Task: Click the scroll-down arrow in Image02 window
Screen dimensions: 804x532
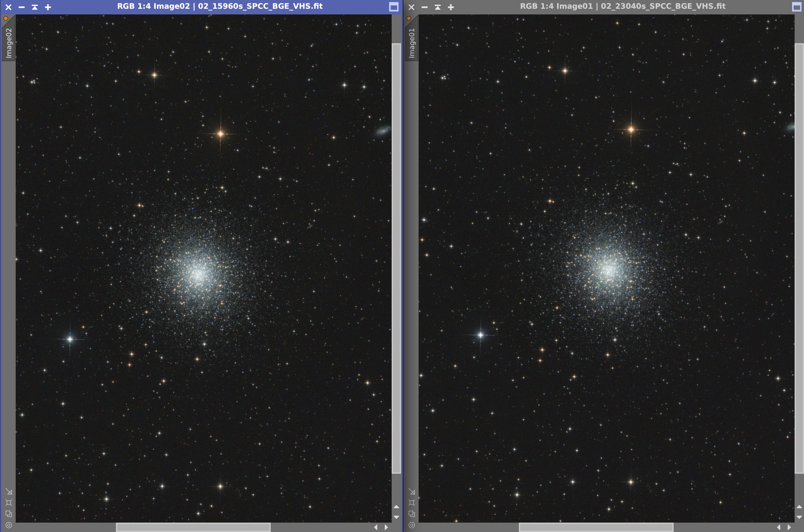Action: (396, 517)
